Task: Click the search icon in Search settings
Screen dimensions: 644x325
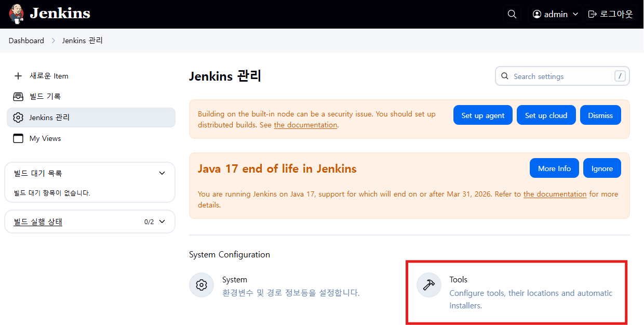Action: 505,76
